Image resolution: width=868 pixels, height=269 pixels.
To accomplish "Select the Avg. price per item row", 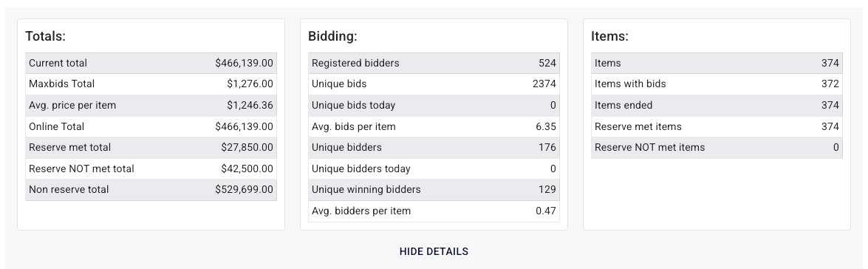I will click(151, 105).
